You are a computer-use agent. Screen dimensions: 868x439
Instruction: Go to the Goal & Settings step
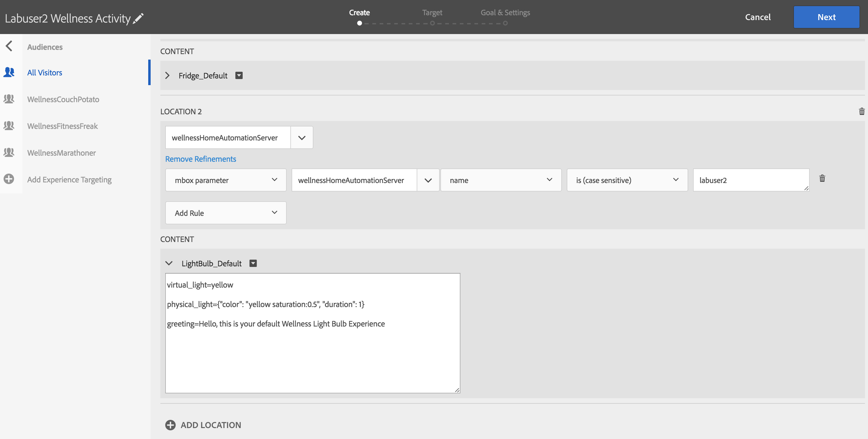click(x=505, y=13)
